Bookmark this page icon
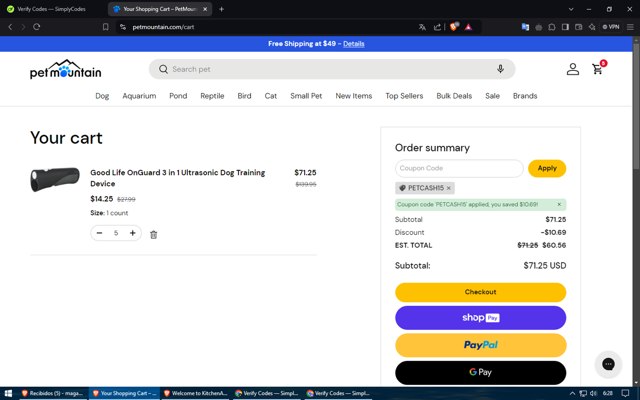 click(x=106, y=27)
